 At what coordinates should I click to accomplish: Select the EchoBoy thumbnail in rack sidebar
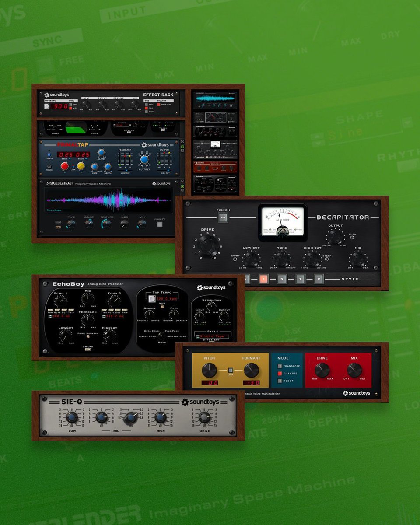pyautogui.click(x=215, y=185)
